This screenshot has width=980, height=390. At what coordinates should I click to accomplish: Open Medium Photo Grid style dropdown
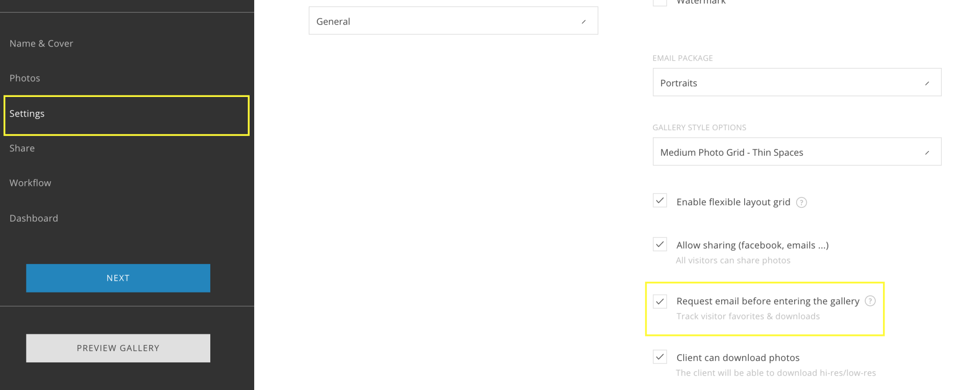point(796,152)
